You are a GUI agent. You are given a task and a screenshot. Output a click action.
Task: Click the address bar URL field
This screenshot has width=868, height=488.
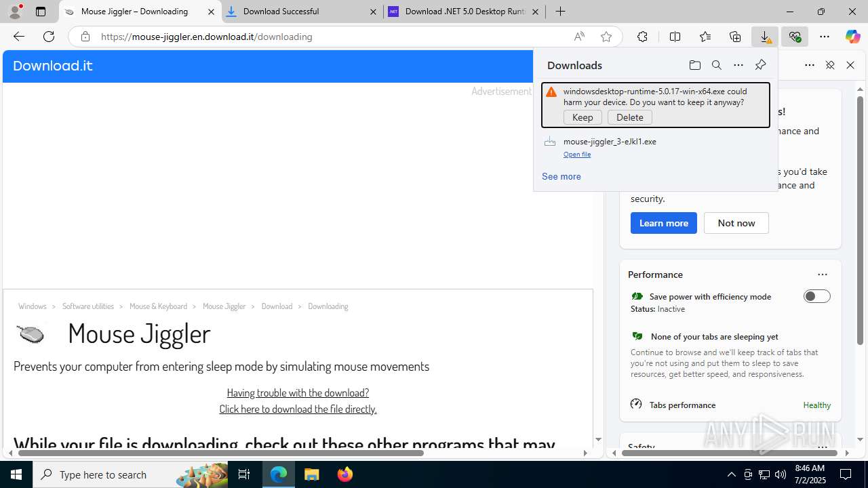(x=332, y=37)
